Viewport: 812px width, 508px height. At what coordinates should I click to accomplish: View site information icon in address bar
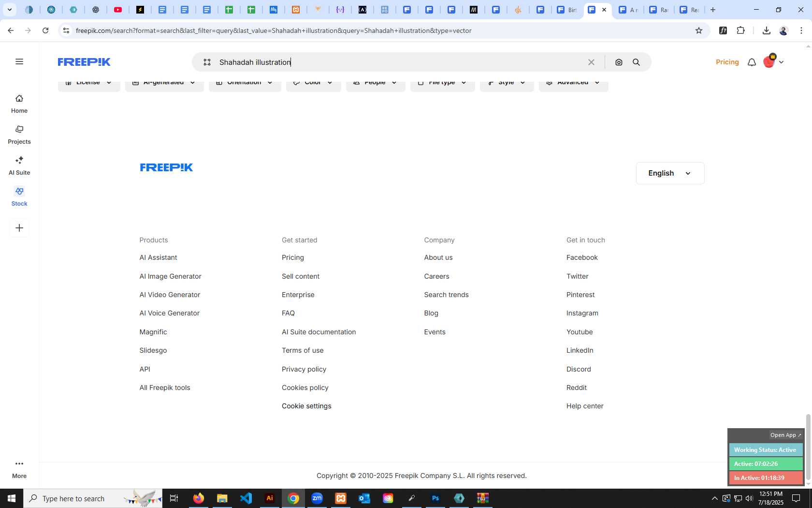point(66,30)
